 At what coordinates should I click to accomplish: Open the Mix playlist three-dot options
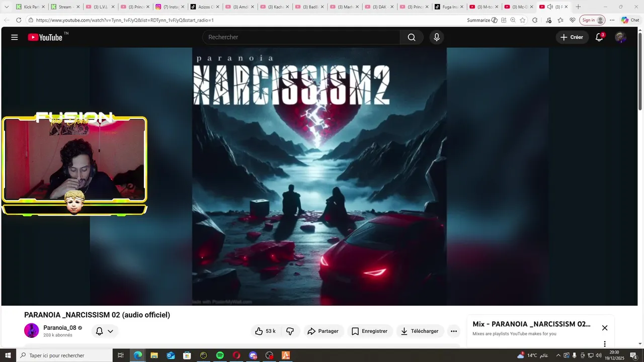tap(605, 344)
